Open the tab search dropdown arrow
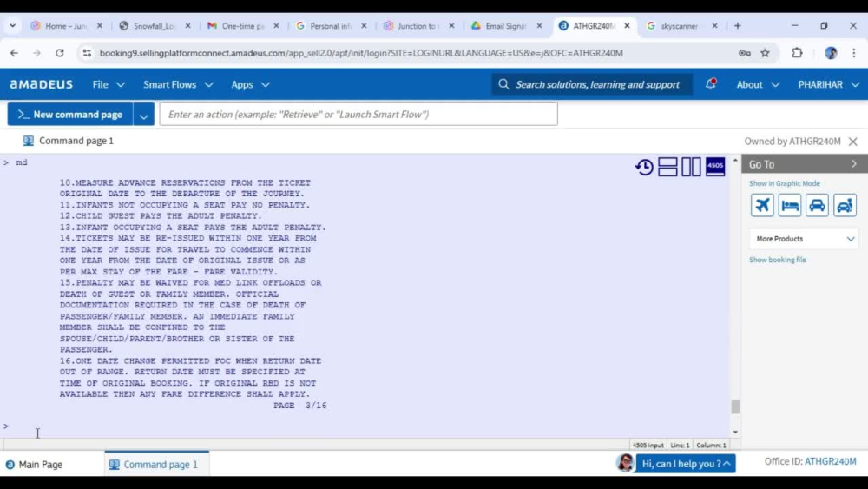The height and width of the screenshot is (489, 868). [12, 25]
